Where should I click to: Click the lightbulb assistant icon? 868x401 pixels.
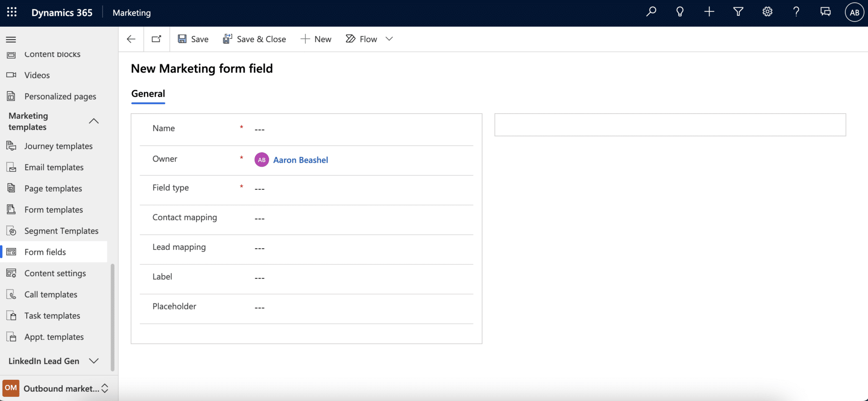[680, 11]
